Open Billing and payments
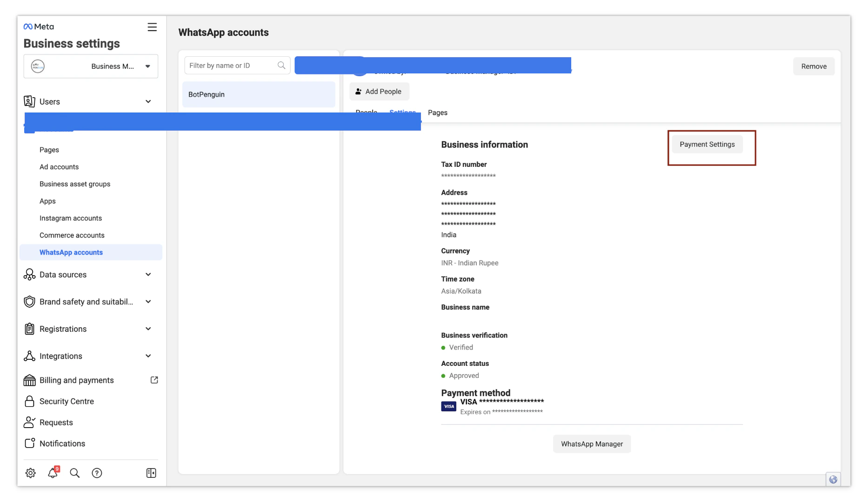868x502 pixels. [x=77, y=380]
